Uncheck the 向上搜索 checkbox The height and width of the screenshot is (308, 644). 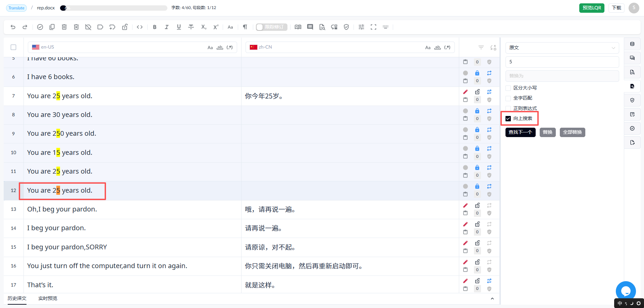tap(508, 119)
